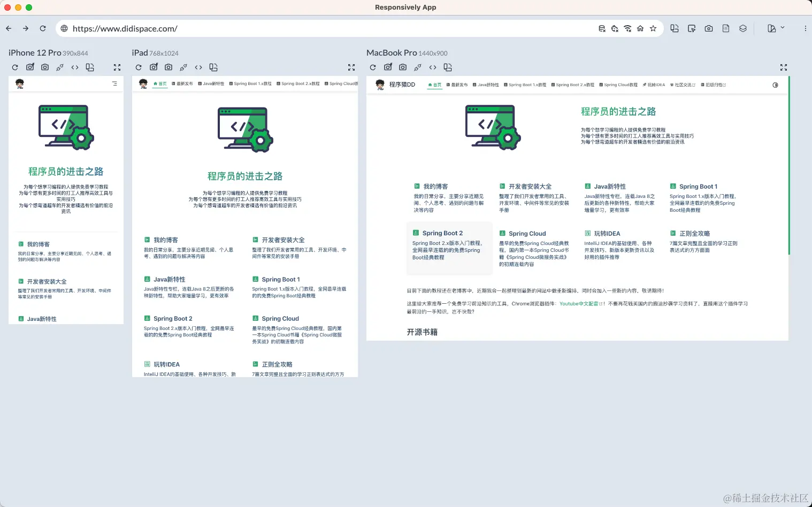
Task: Open 我的博客 card in iPhone preview
Action: tap(65, 251)
